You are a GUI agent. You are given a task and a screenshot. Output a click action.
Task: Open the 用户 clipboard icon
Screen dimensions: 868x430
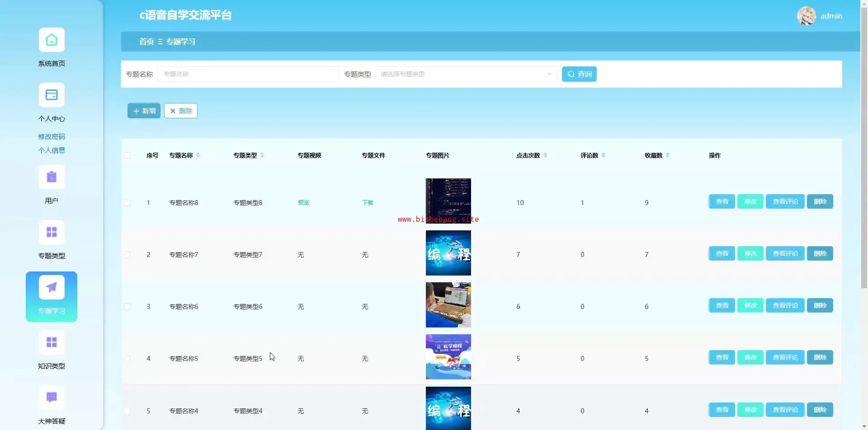pos(52,178)
